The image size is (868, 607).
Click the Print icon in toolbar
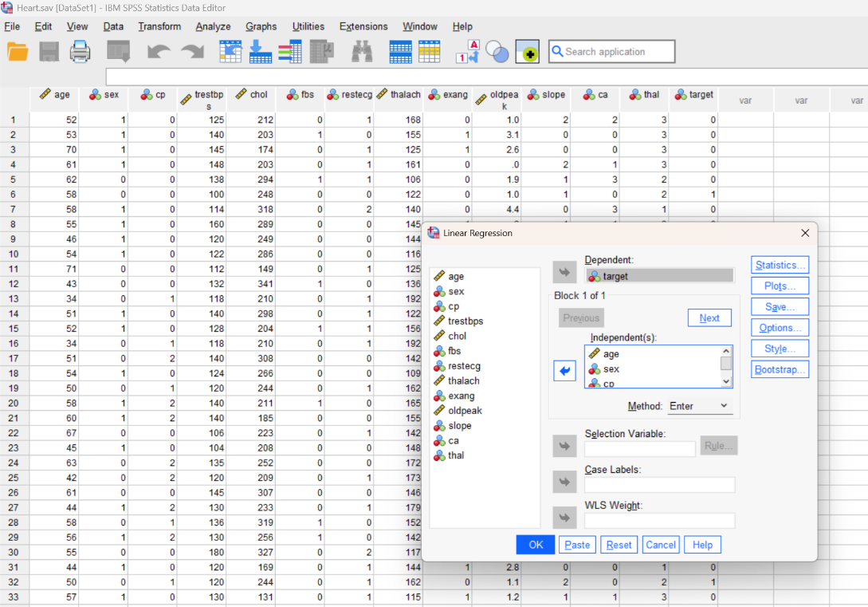(x=80, y=52)
